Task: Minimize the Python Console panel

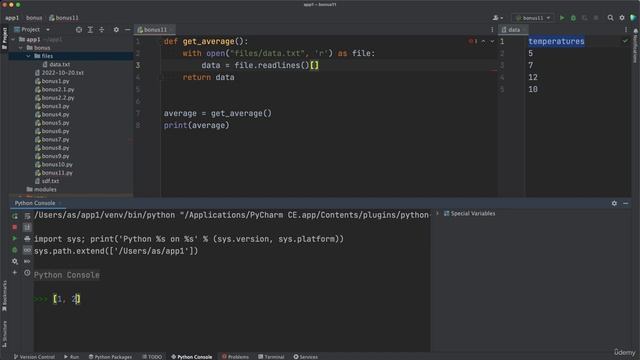Action: (626, 203)
